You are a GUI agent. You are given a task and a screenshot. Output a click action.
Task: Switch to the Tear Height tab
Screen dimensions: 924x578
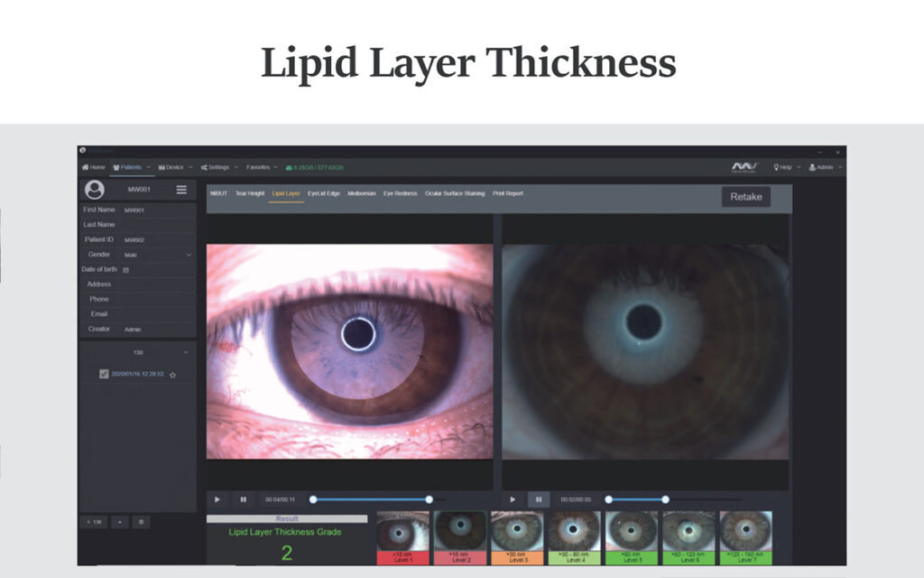249,193
